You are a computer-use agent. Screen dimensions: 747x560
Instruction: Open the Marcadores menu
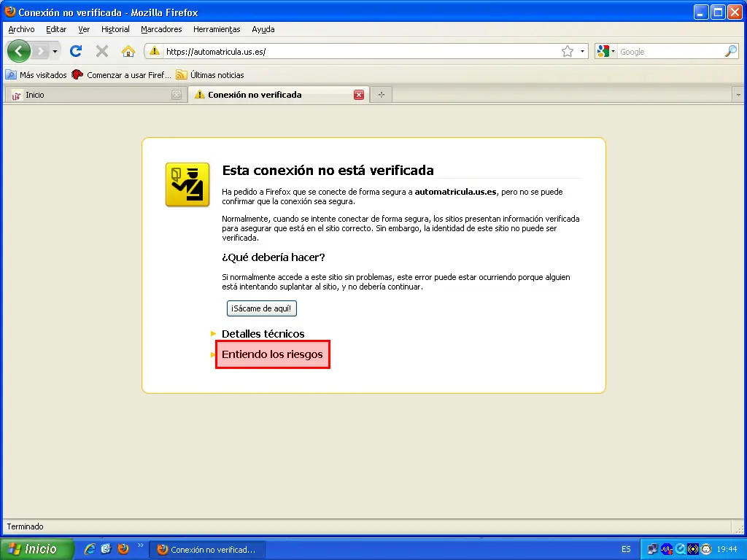[x=161, y=29]
